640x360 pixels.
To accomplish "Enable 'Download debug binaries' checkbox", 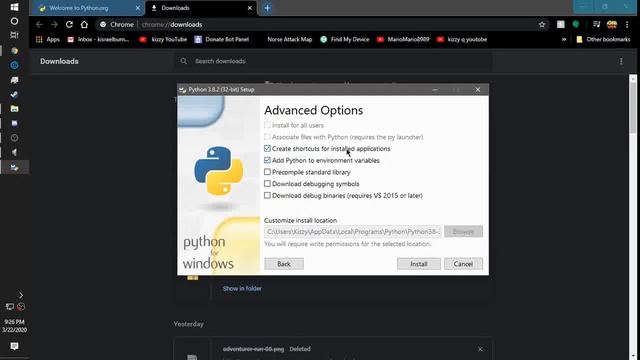I will coord(267,196).
